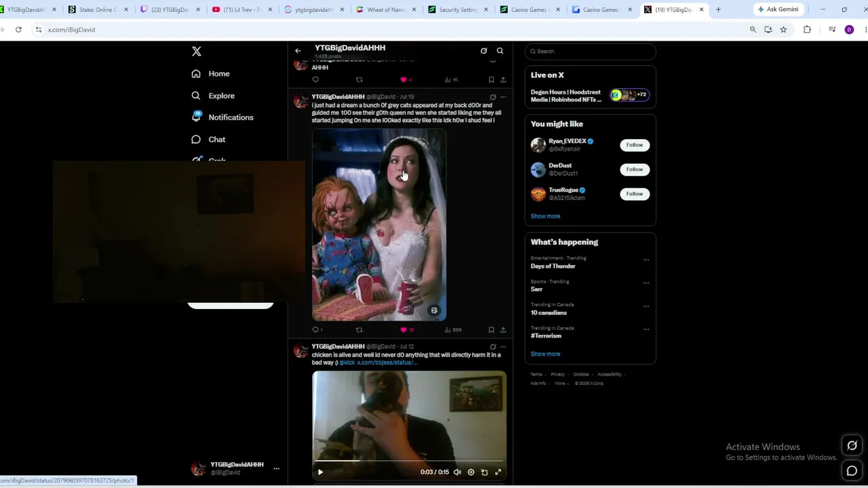Open Grok actions on Jul 12 post
868x488 pixels.
[x=493, y=347]
